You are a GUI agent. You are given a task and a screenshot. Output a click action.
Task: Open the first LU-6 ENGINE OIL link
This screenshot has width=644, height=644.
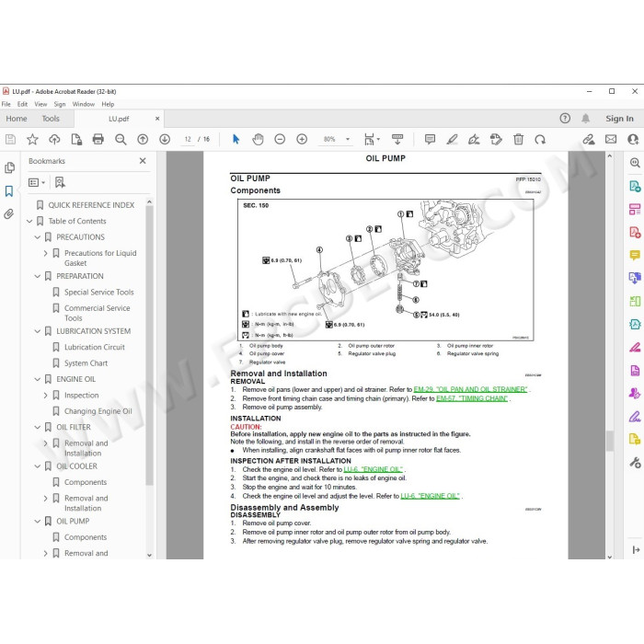click(x=373, y=469)
